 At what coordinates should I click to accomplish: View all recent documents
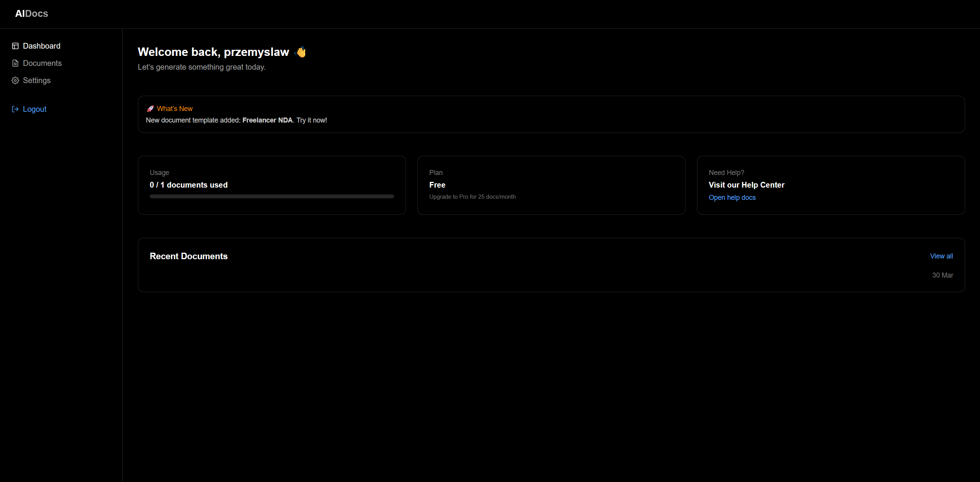click(x=941, y=256)
